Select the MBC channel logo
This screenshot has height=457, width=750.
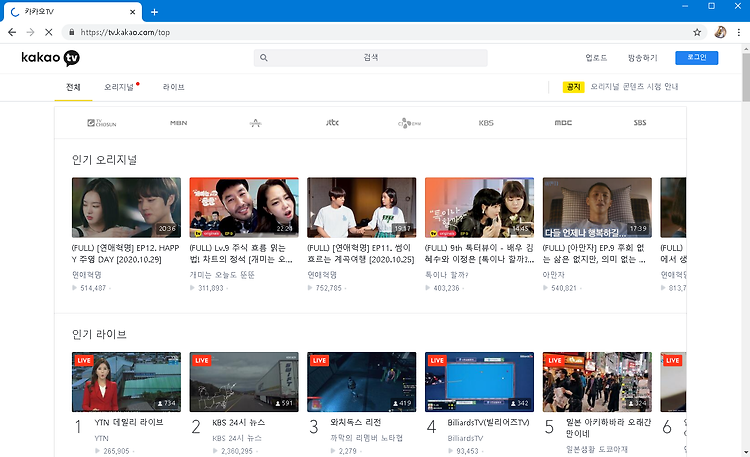pyautogui.click(x=563, y=123)
